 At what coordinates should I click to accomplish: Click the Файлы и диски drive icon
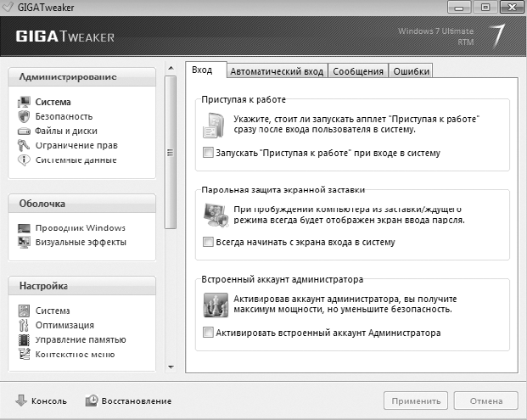[24, 132]
